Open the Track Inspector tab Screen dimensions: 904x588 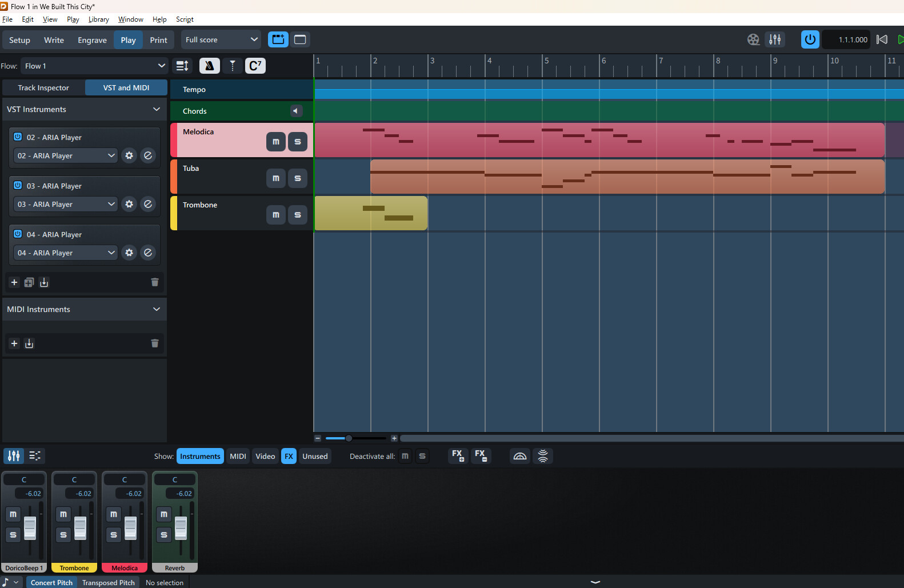[x=43, y=87]
